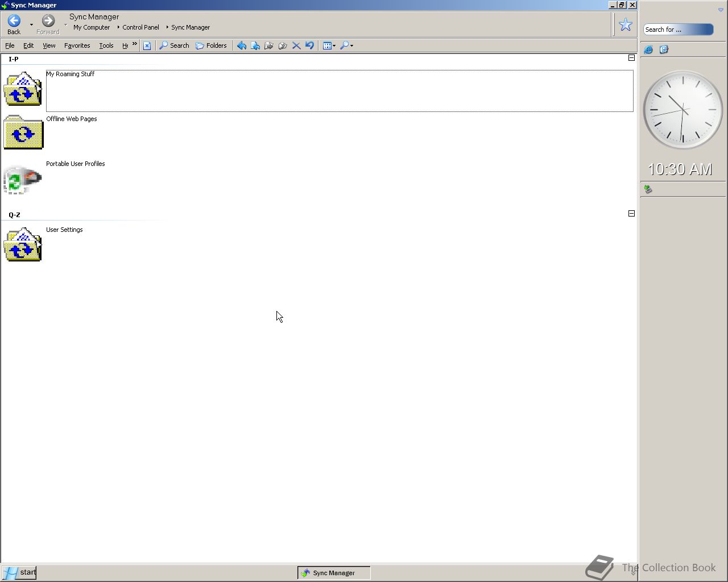Switch to the Sync Manager taskbar button

coord(334,573)
